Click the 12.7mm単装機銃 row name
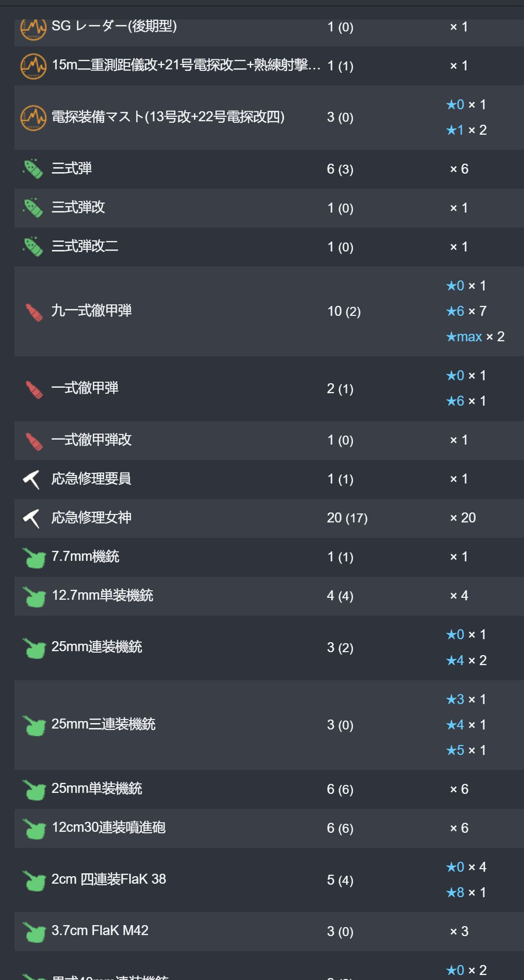 coord(103,595)
